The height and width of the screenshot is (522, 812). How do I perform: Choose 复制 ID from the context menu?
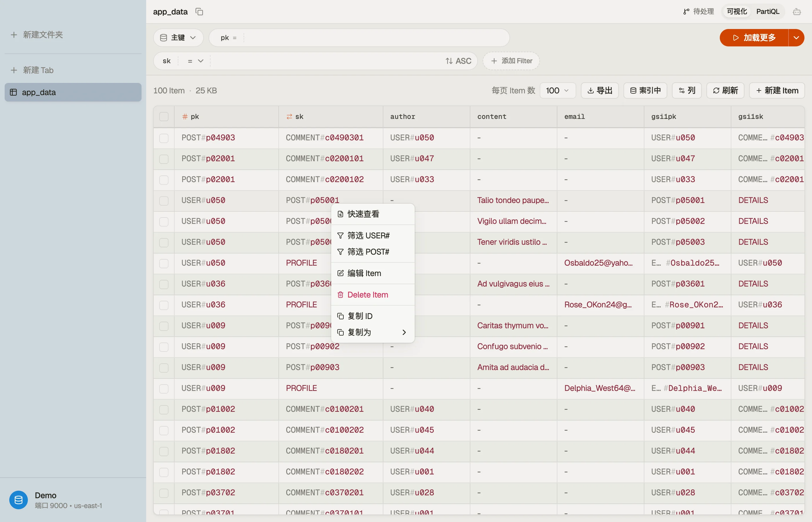373,316
